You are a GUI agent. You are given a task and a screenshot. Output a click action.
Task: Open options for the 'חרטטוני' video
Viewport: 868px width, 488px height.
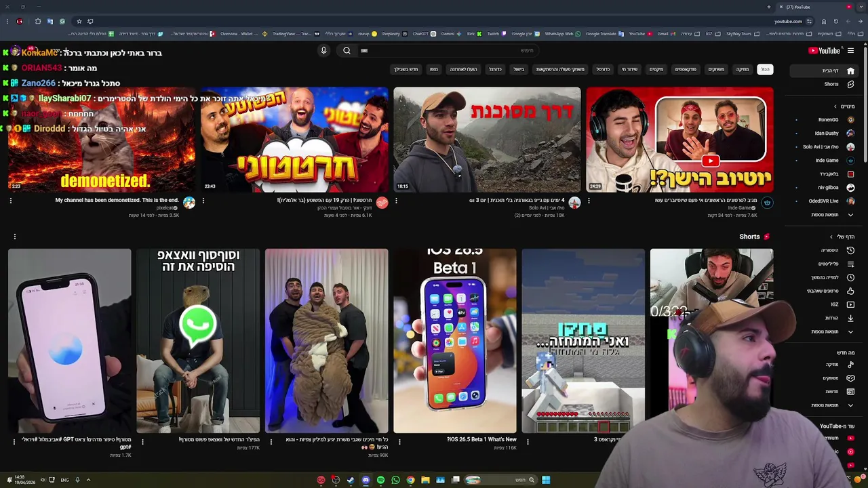pos(203,201)
